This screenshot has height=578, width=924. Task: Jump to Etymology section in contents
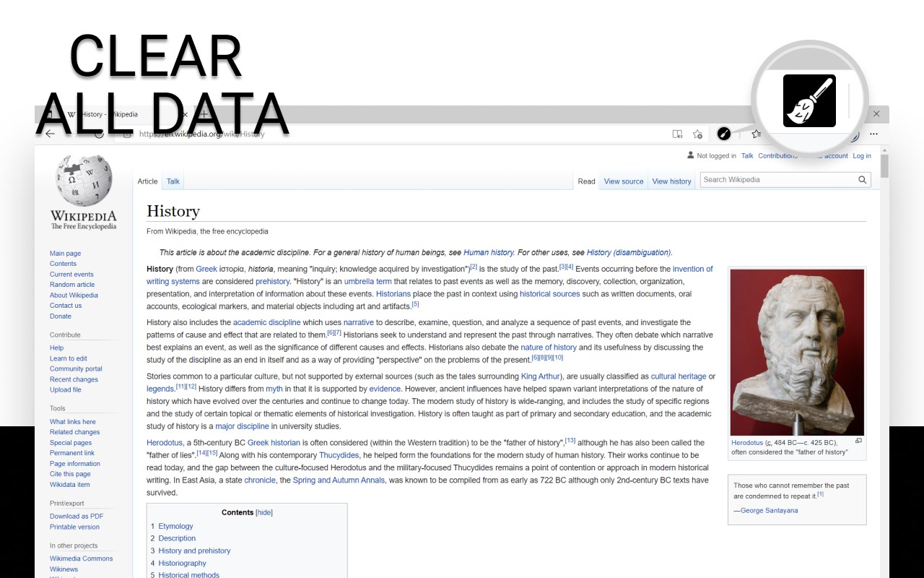[x=175, y=526]
